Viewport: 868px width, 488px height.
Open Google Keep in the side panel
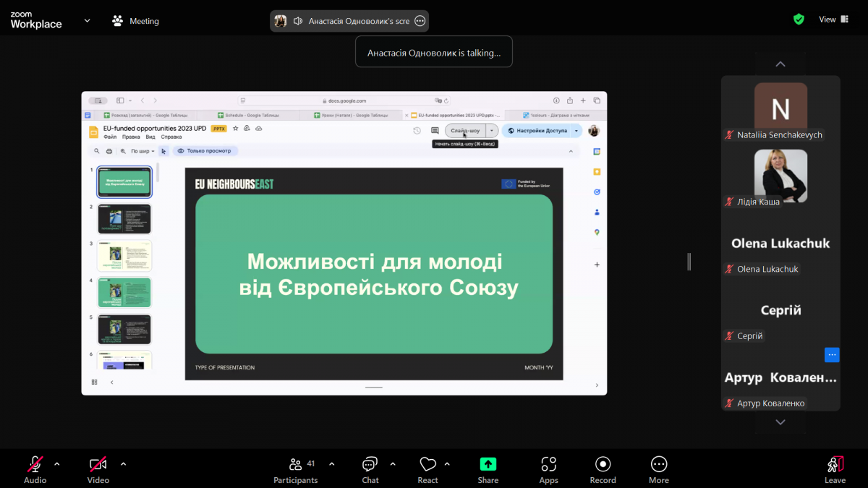click(x=596, y=172)
